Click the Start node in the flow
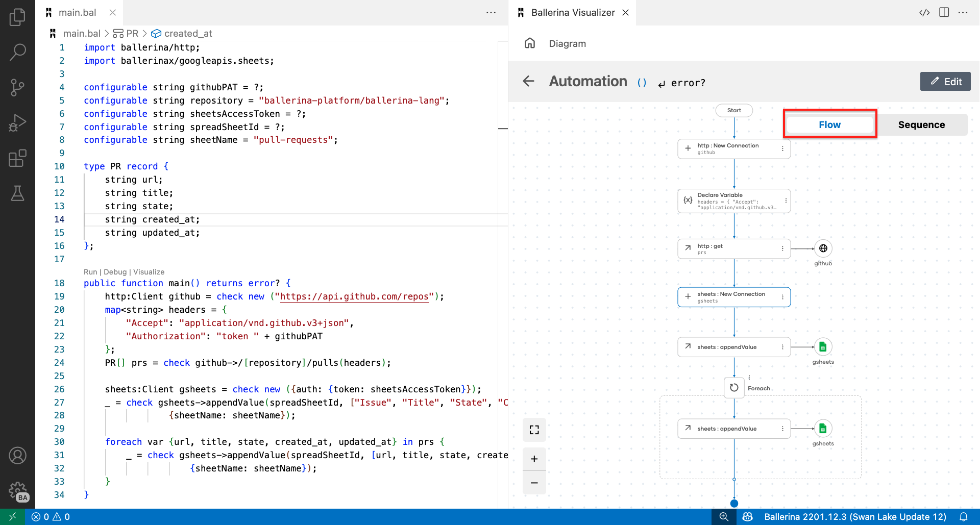Image resolution: width=980 pixels, height=525 pixels. point(734,110)
